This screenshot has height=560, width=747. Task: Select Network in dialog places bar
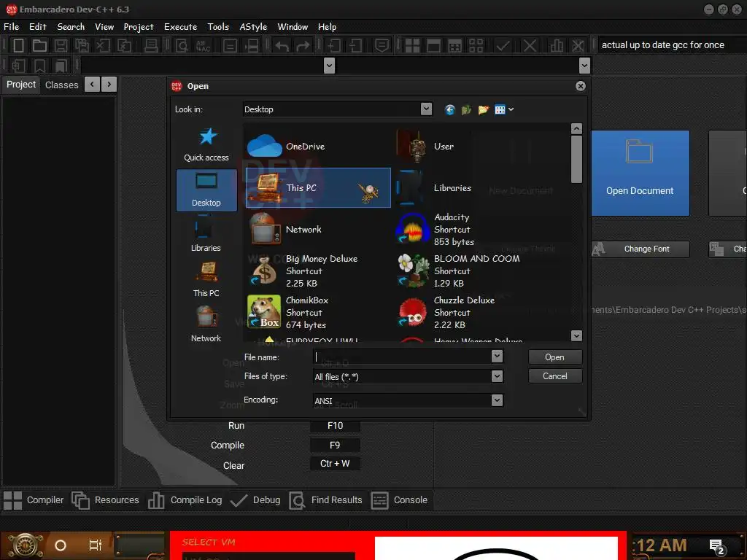[206, 324]
